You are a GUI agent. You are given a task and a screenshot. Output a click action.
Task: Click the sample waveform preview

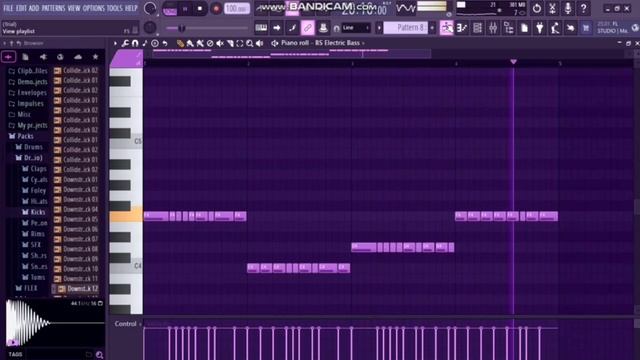[55, 323]
